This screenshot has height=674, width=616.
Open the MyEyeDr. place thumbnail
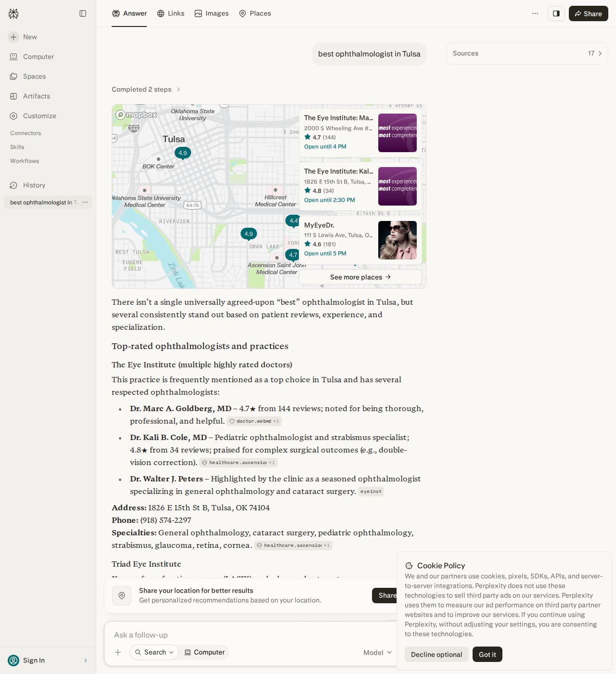point(398,240)
